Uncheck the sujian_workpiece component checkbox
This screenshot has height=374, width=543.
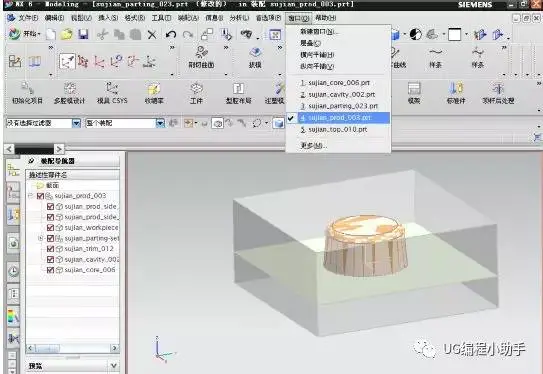click(x=50, y=228)
